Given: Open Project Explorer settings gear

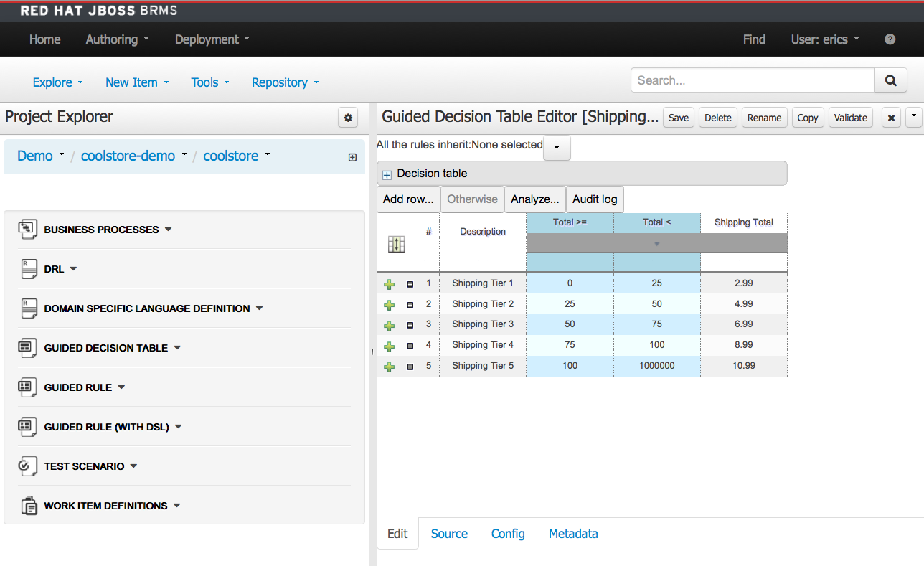Looking at the screenshot, I should pos(347,117).
